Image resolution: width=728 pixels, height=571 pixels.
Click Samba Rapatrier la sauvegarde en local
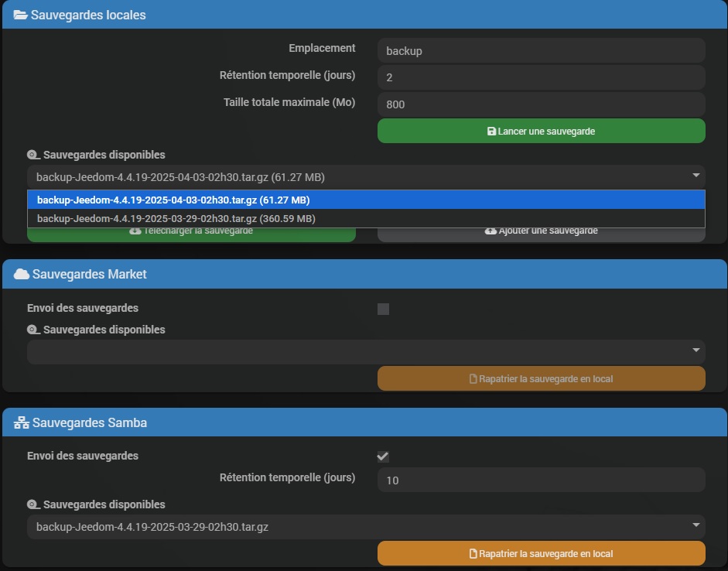pyautogui.click(x=542, y=553)
